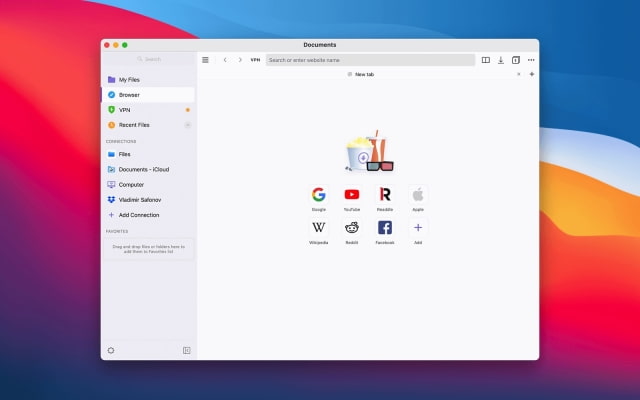Open the three-dots more options menu

531,60
